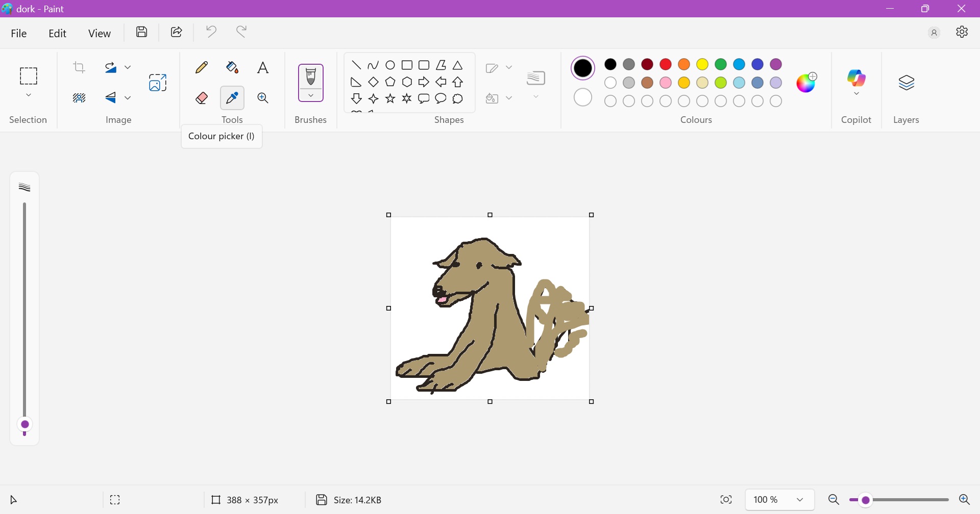The height and width of the screenshot is (514, 980).
Task: Pick the yellow colour swatch
Action: (703, 64)
